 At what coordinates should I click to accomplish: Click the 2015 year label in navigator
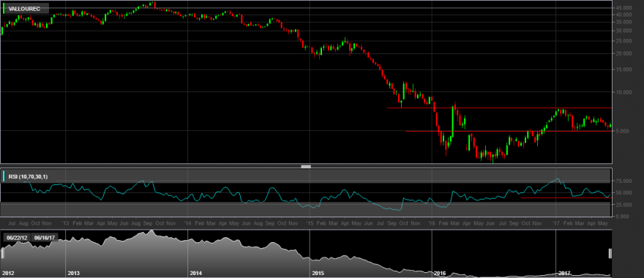(x=318, y=273)
